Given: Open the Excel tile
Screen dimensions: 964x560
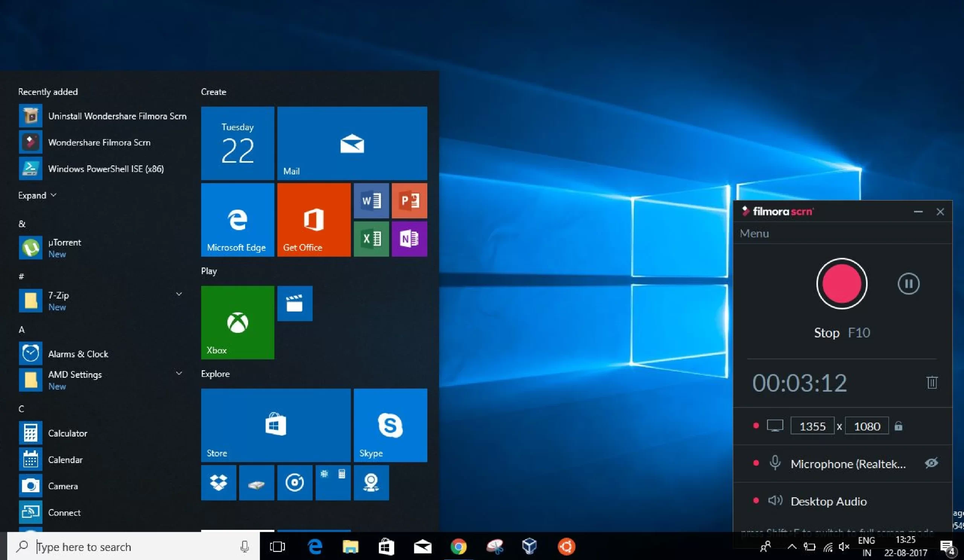Looking at the screenshot, I should 371,239.
